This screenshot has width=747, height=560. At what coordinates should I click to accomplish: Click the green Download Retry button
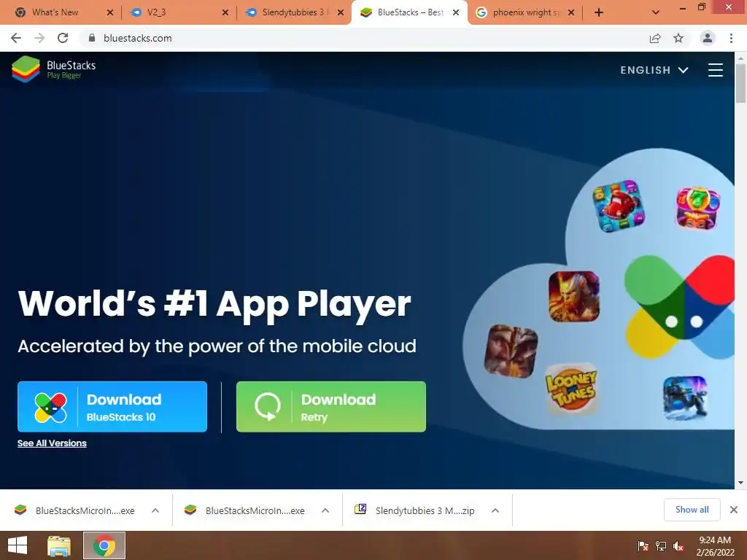331,407
